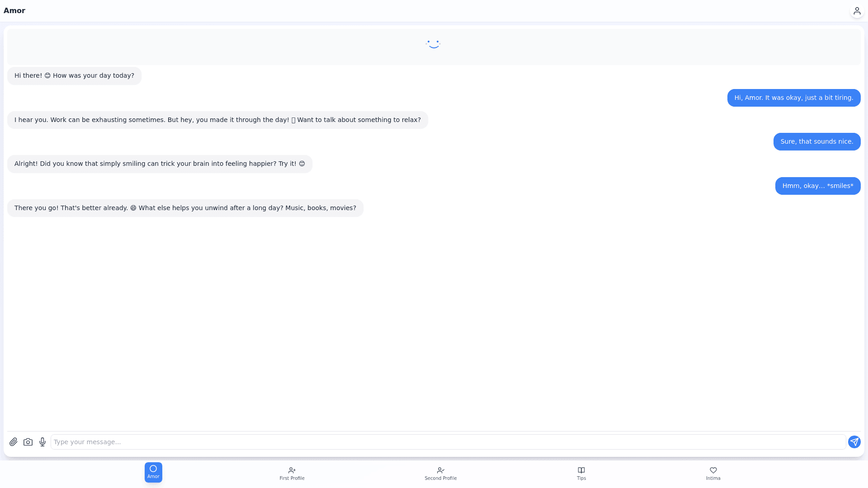Start voice input with the microphone icon
868x488 pixels.
[42, 442]
